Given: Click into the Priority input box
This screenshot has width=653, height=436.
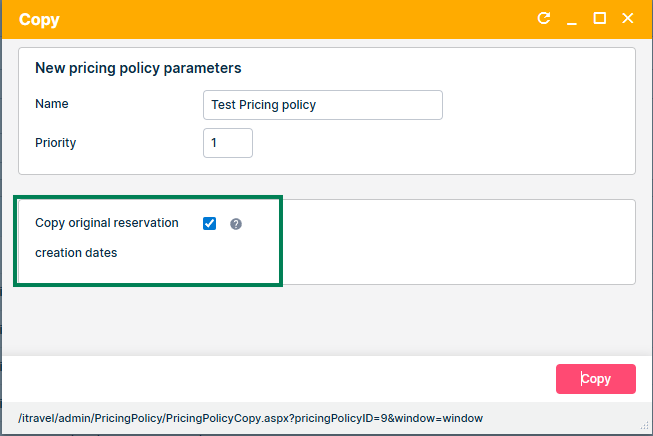Looking at the screenshot, I should [227, 143].
